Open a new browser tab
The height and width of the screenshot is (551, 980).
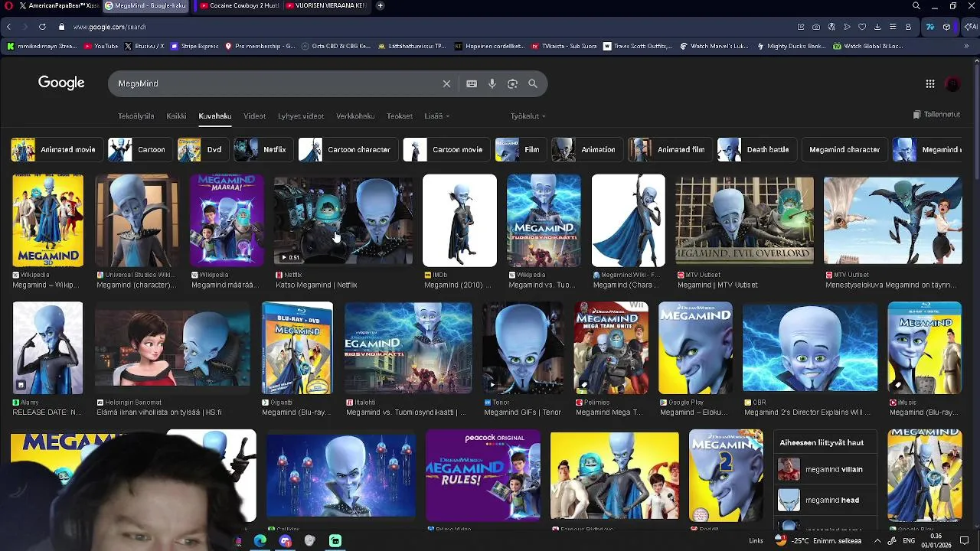[381, 6]
